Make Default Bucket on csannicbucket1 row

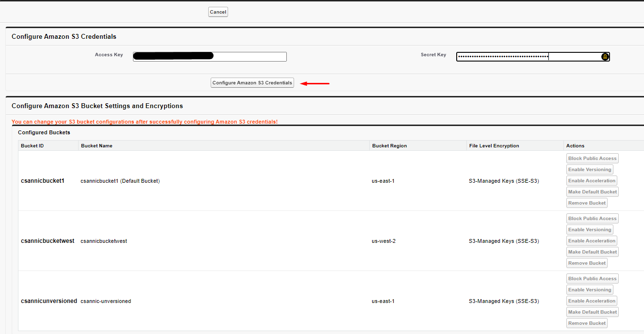tap(592, 192)
